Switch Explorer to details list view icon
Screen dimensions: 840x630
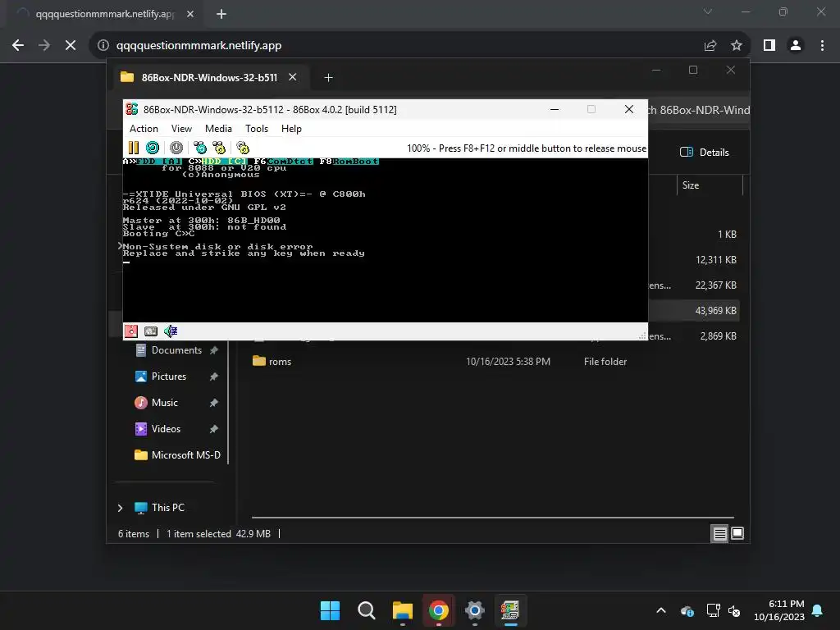(x=719, y=533)
